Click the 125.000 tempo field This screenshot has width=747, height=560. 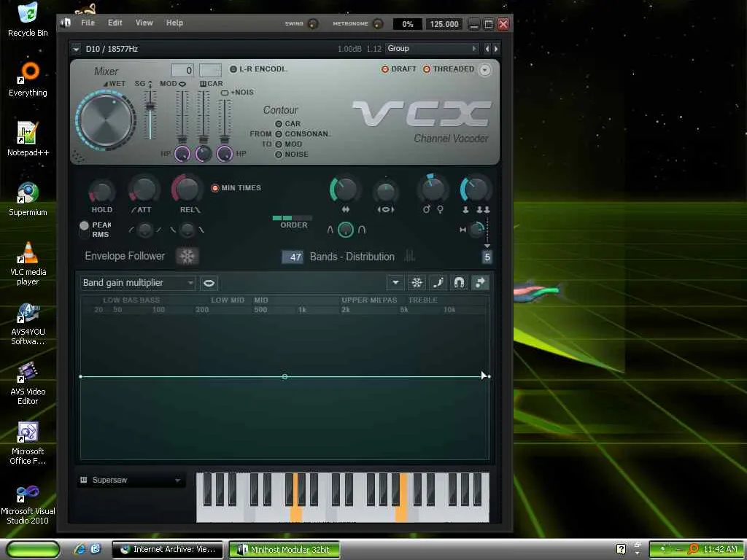[444, 24]
